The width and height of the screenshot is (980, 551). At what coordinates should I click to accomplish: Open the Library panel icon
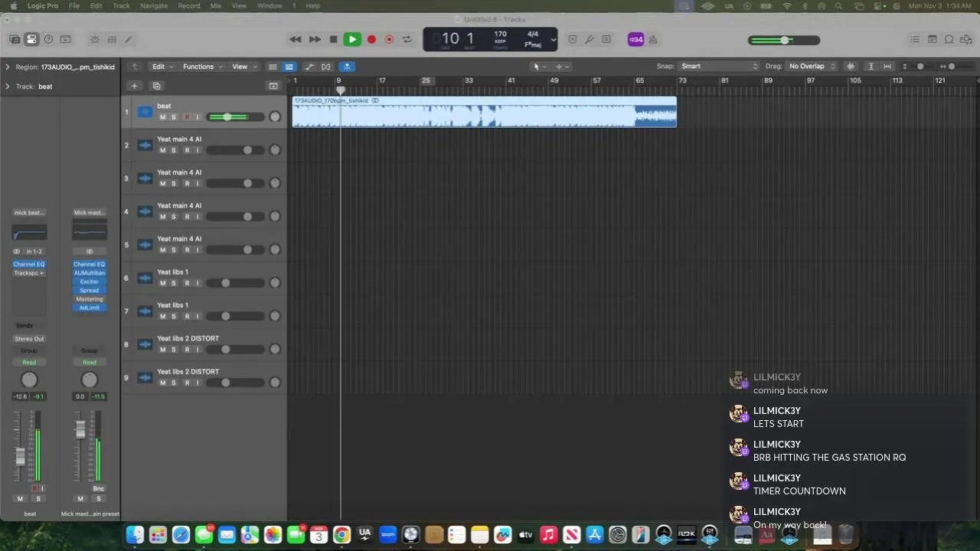click(x=15, y=39)
